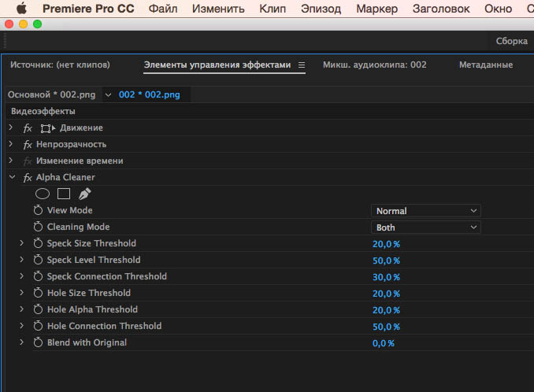Click the View Mode label
This screenshot has width=534, height=392.
[x=70, y=210]
